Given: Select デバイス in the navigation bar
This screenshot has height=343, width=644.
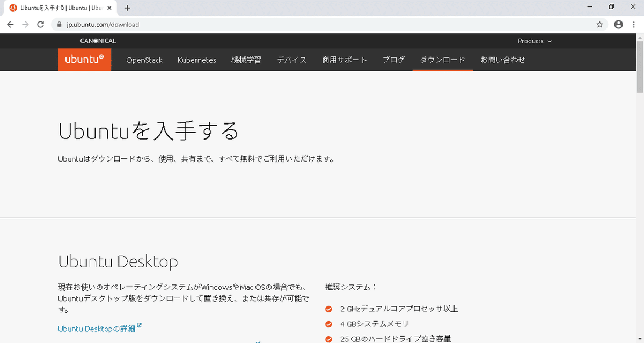Looking at the screenshot, I should (x=292, y=60).
